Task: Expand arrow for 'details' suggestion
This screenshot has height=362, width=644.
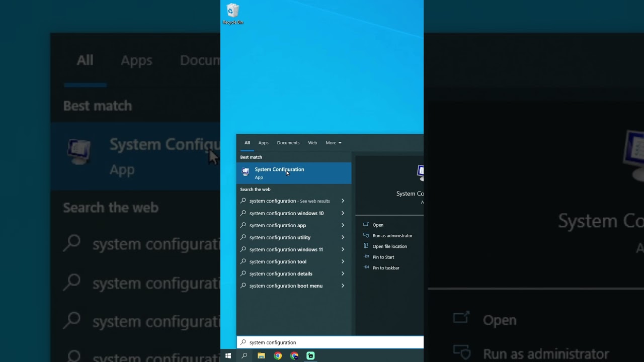Action: [343, 274]
